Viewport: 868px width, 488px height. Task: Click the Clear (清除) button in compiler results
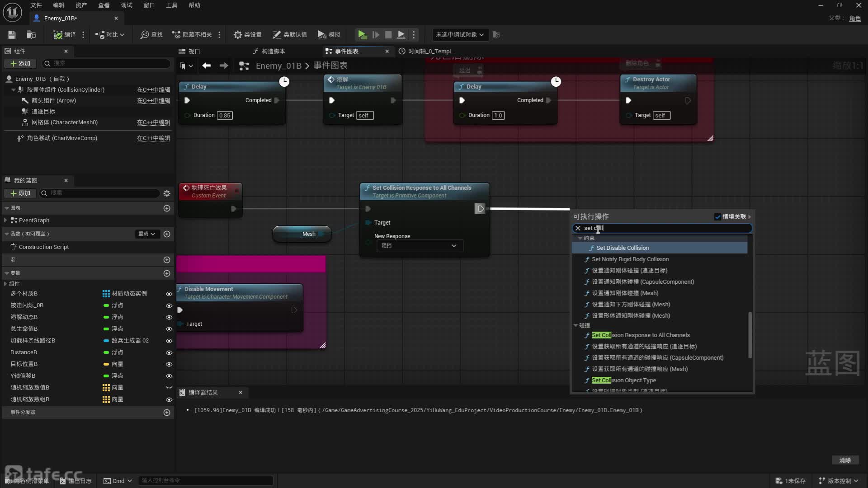click(x=845, y=460)
